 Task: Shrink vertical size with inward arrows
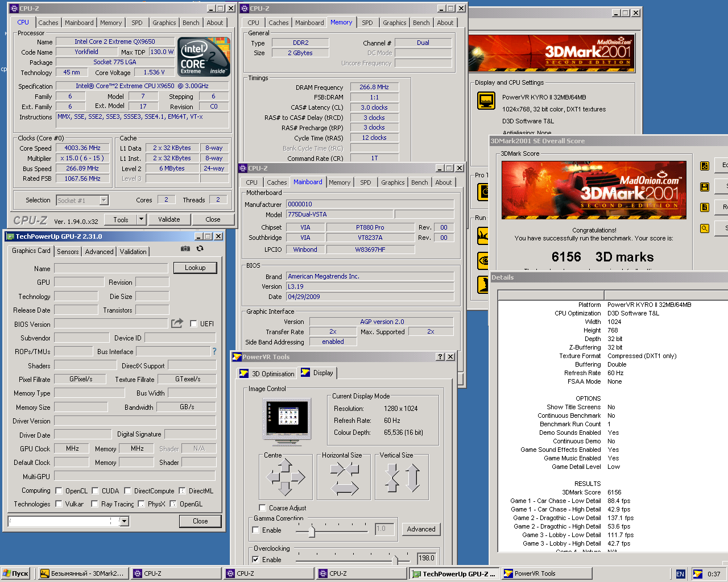(392, 477)
